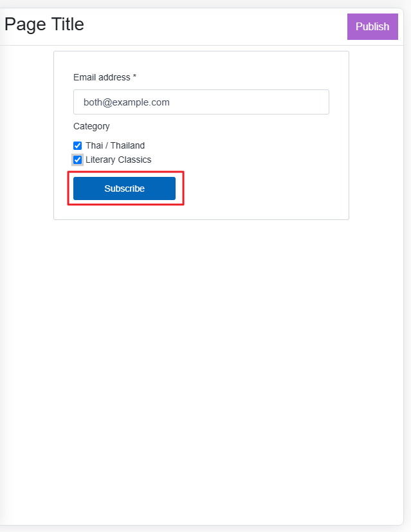Click the white space right of Literary Classics
The height and width of the screenshot is (532, 411).
pos(244,160)
